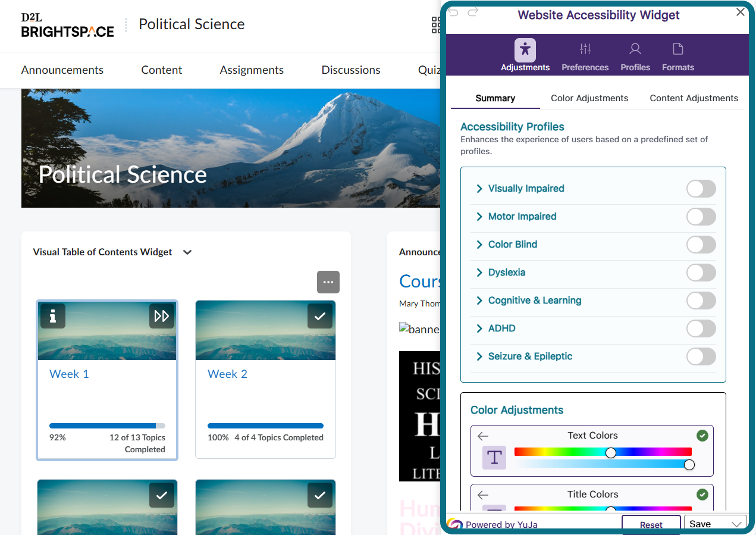
Task: Open the course selector grid icon
Action: (436, 25)
